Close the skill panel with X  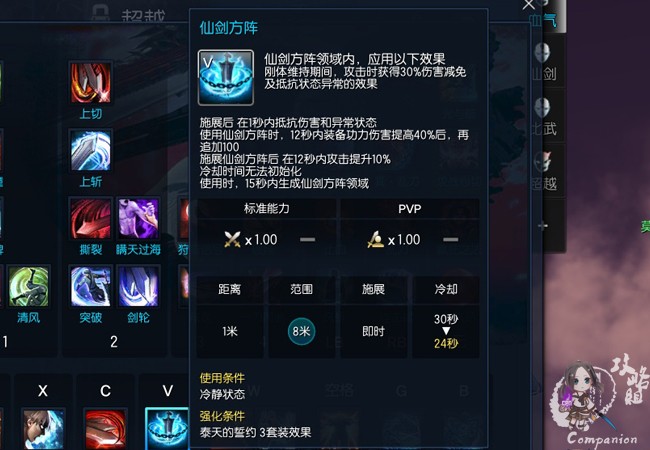(529, 5)
